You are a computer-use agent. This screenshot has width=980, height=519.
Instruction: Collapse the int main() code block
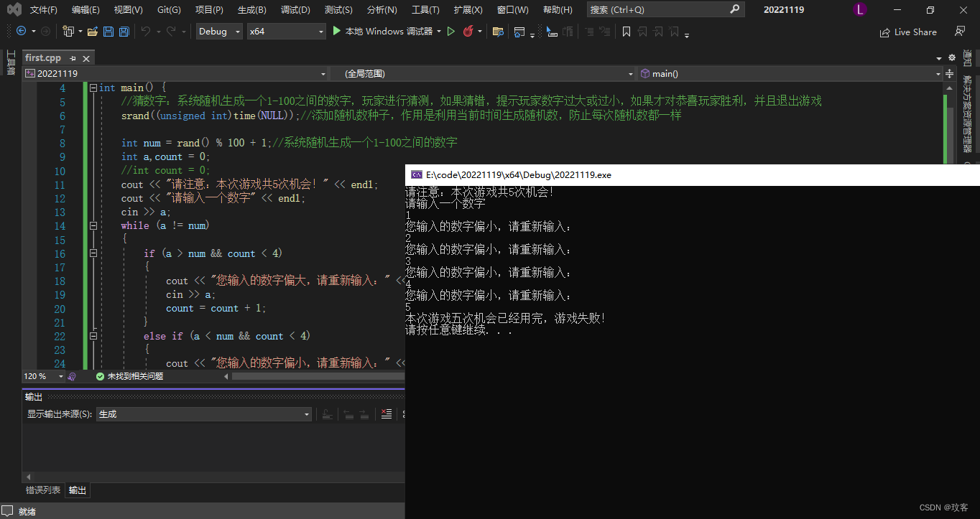tap(93, 88)
